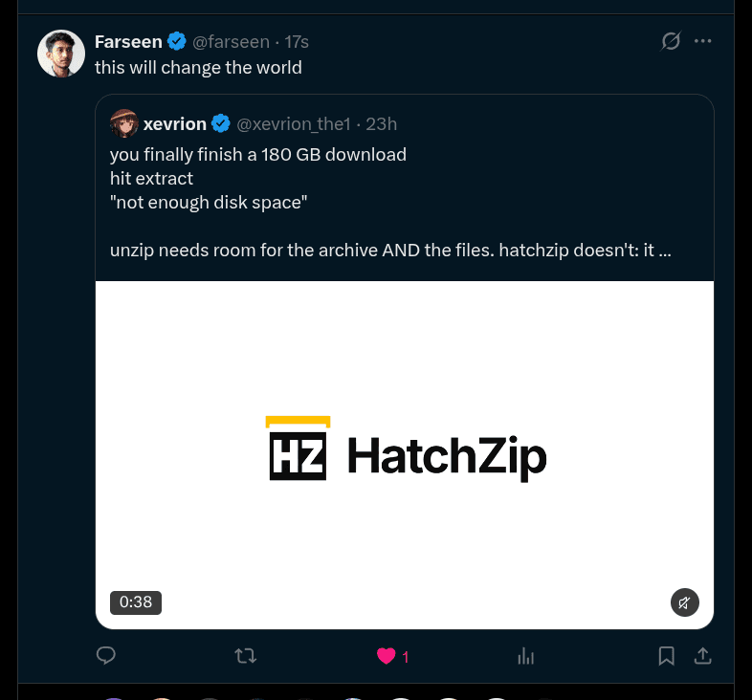The width and height of the screenshot is (752, 700).
Task: Click xevrion's anime avatar
Action: coord(124,123)
